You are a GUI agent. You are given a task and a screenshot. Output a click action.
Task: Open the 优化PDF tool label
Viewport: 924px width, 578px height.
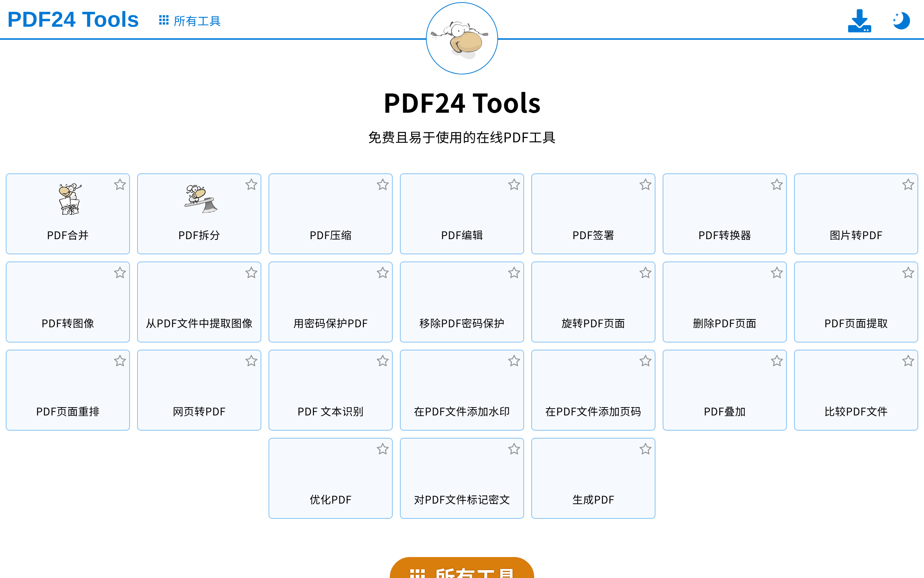pyautogui.click(x=331, y=500)
